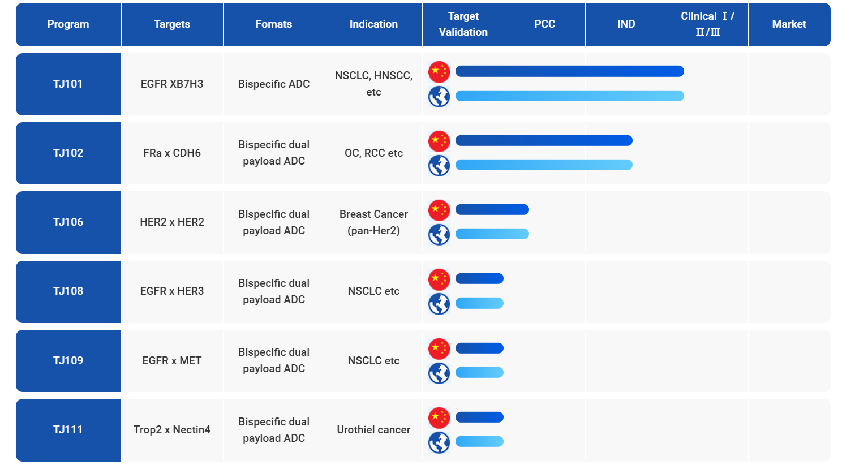The height and width of the screenshot is (465, 868).
Task: Click the Program column header
Action: 68,24
